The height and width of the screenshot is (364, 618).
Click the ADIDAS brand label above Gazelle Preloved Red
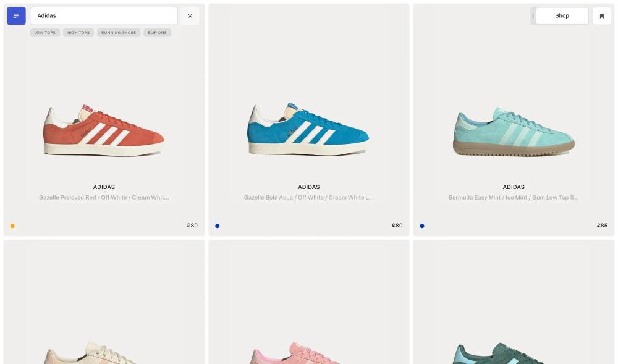104,187
